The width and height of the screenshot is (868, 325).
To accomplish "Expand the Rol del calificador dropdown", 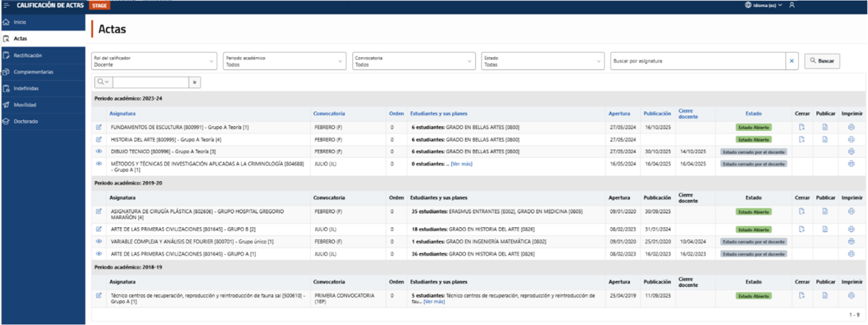I will pyautogui.click(x=154, y=61).
